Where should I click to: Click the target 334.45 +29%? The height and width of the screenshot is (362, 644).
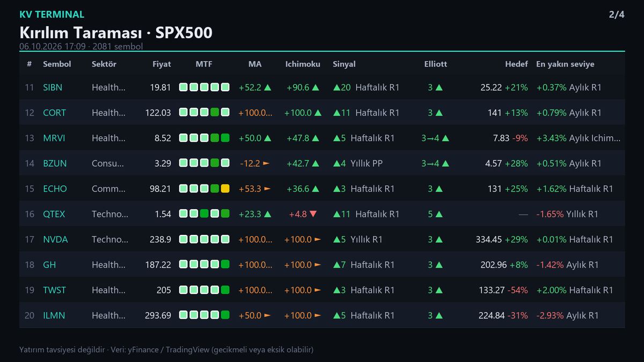tap(502, 239)
